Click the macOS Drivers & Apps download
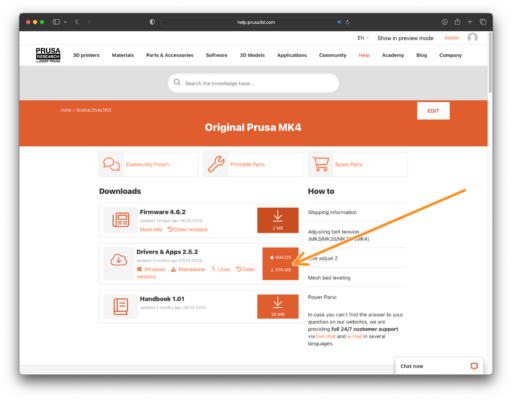Screen dimensions: 512x400 (x=280, y=264)
